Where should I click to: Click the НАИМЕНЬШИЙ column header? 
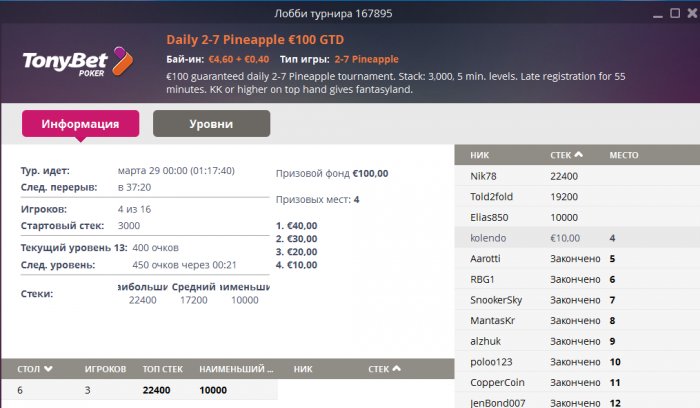[x=236, y=369]
